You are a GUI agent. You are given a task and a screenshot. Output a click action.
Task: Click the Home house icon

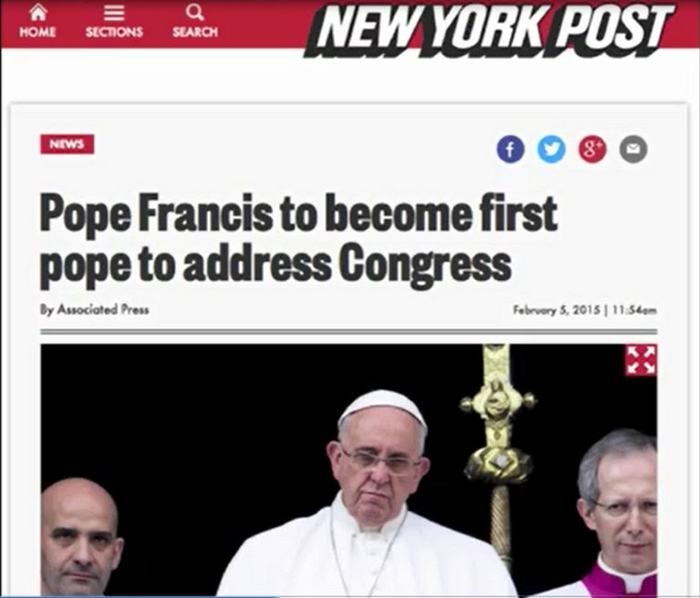37,14
